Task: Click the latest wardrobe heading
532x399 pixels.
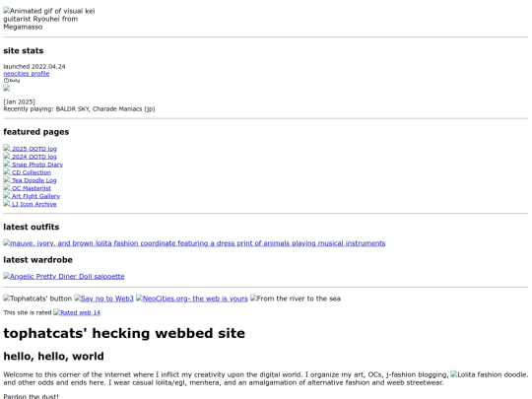Action: [38, 260]
